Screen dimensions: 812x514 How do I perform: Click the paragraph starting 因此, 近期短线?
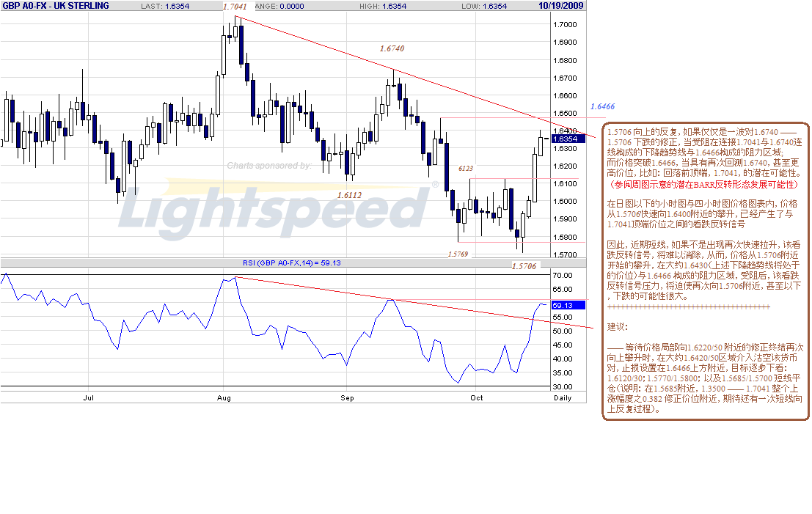point(703,271)
